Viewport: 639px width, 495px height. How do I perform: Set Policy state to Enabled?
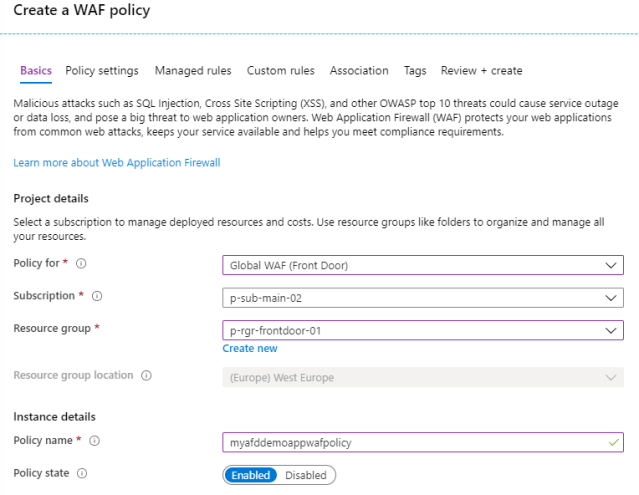(250, 475)
